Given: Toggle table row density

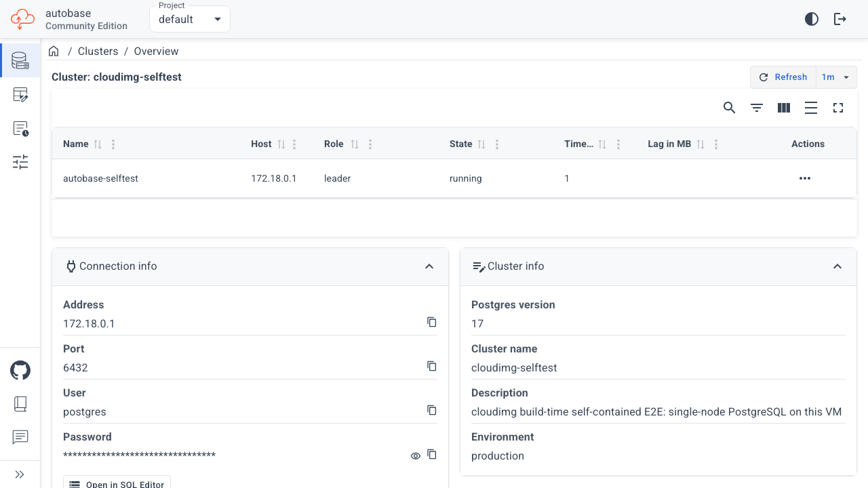Looking at the screenshot, I should [x=811, y=108].
